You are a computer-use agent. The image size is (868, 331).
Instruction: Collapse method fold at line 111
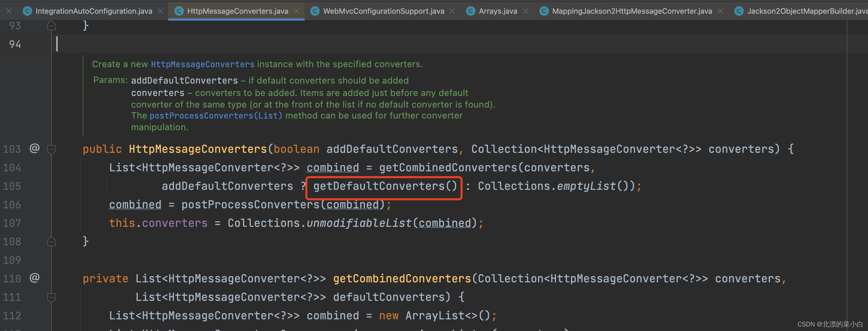(51, 297)
